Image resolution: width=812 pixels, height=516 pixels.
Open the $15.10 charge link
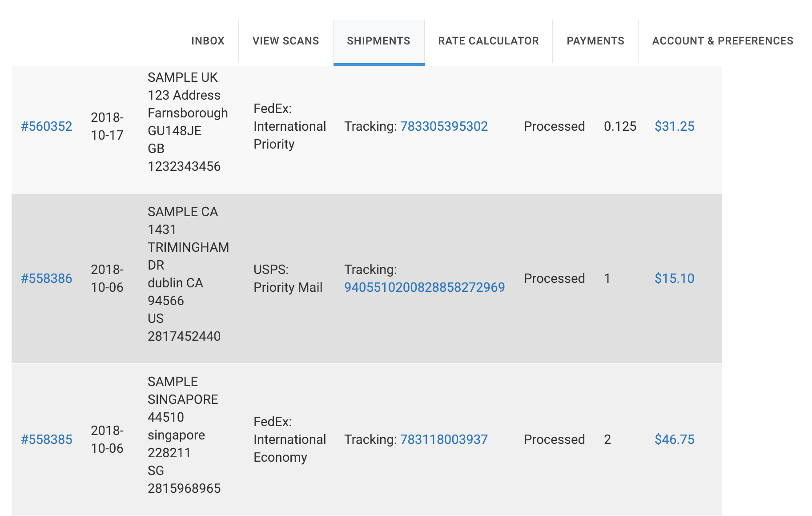(674, 278)
